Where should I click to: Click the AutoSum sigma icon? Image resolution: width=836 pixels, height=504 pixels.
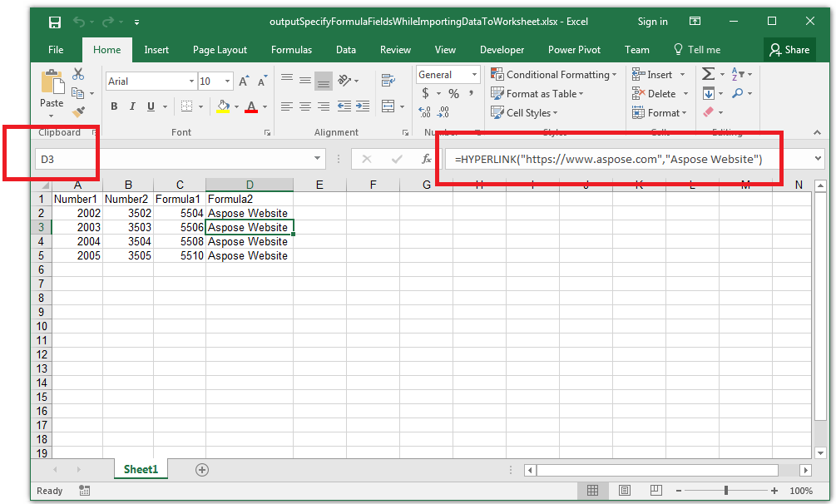708,75
